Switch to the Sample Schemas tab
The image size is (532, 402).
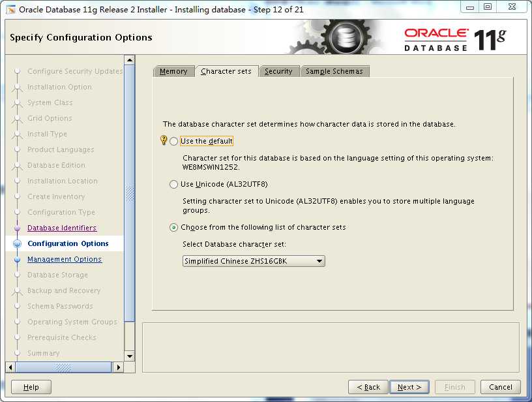(x=334, y=71)
